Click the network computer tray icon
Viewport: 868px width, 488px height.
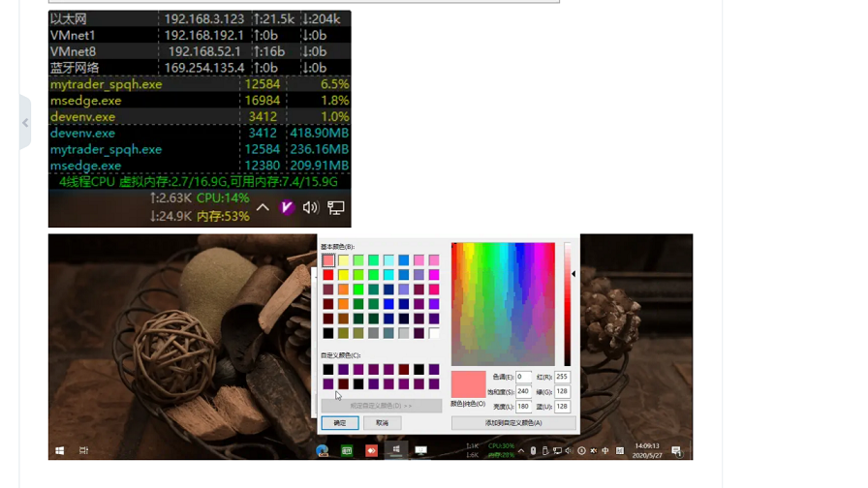point(336,207)
